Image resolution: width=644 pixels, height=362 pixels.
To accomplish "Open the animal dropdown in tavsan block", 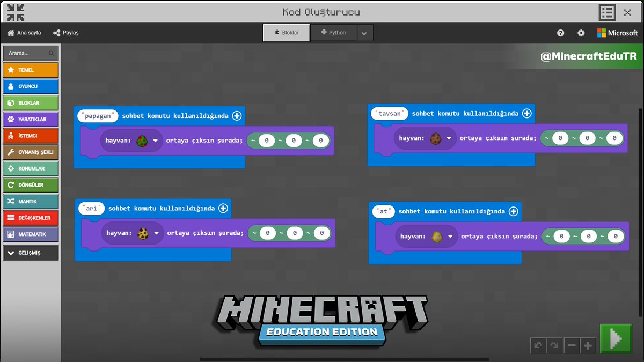I will point(449,138).
